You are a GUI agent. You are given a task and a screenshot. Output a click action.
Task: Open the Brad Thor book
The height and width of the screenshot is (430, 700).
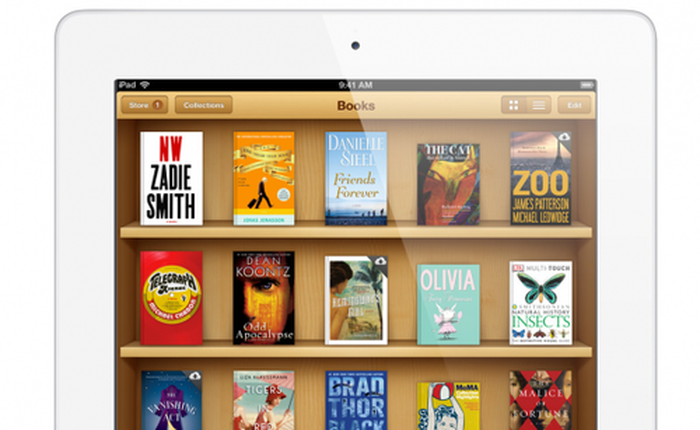[x=355, y=402]
